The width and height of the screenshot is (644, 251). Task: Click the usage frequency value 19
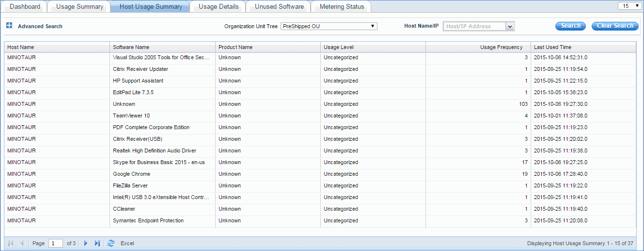[x=525, y=174]
